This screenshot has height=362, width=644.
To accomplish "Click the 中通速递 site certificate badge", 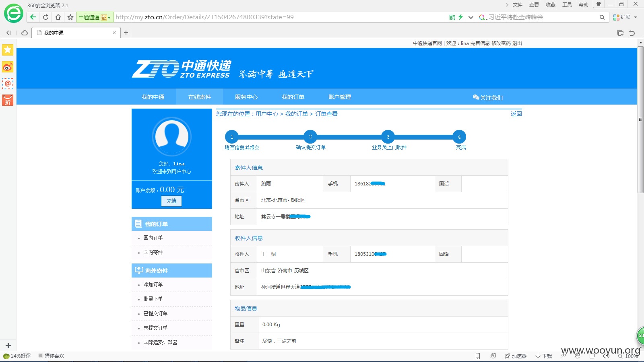I will point(95,17).
